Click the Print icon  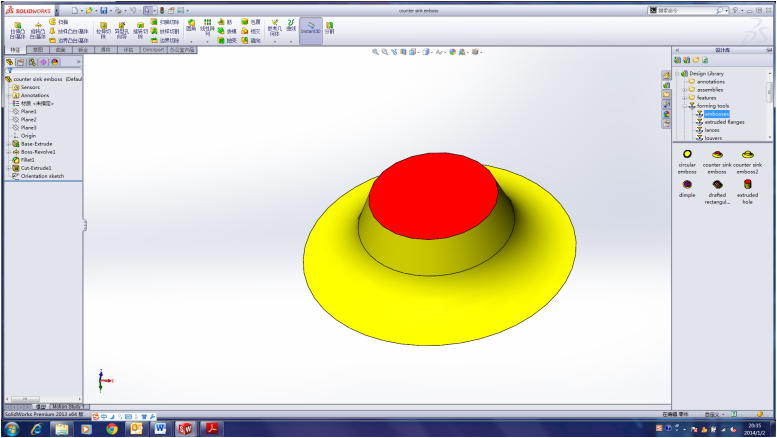pos(118,10)
